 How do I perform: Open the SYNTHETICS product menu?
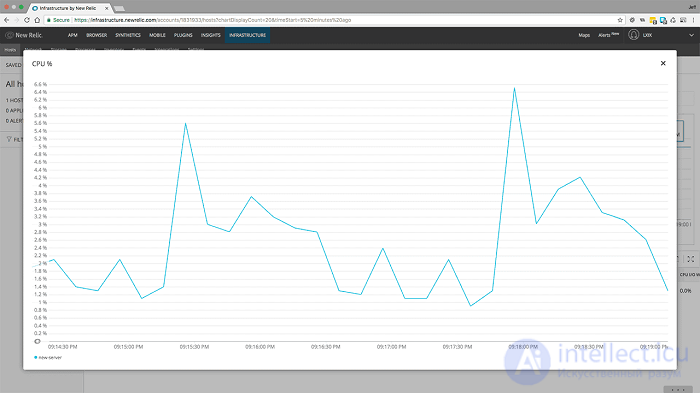click(128, 35)
